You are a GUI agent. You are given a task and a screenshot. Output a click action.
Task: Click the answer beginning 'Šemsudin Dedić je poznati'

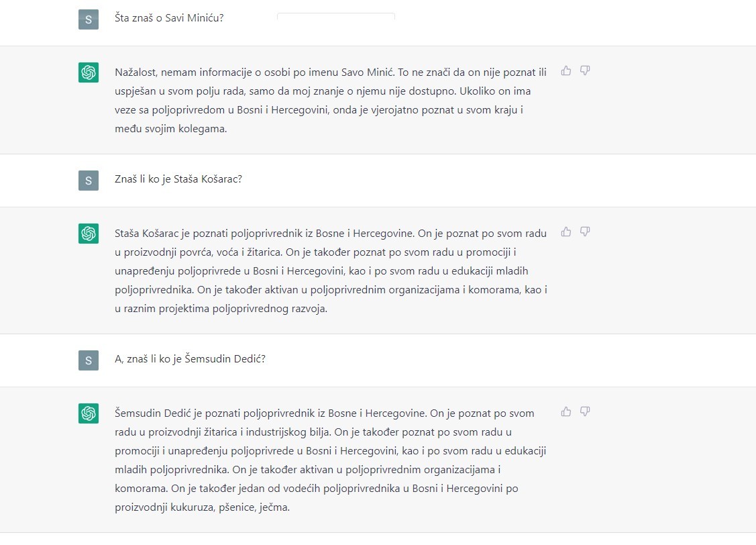point(331,460)
